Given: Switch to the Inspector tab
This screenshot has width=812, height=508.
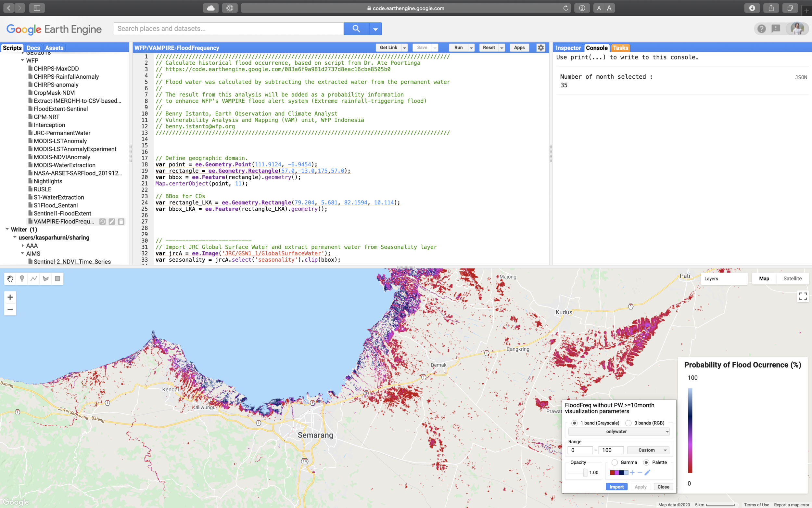Looking at the screenshot, I should pos(568,48).
